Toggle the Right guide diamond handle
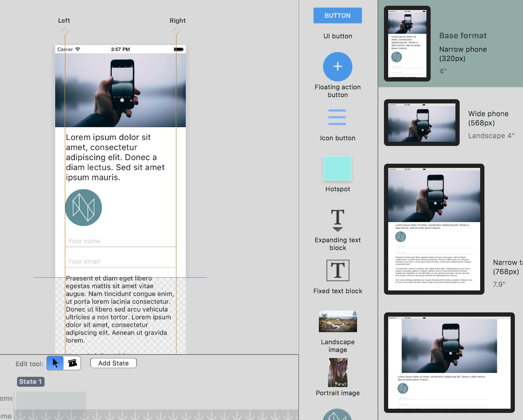The width and height of the screenshot is (523, 420). click(x=177, y=31)
